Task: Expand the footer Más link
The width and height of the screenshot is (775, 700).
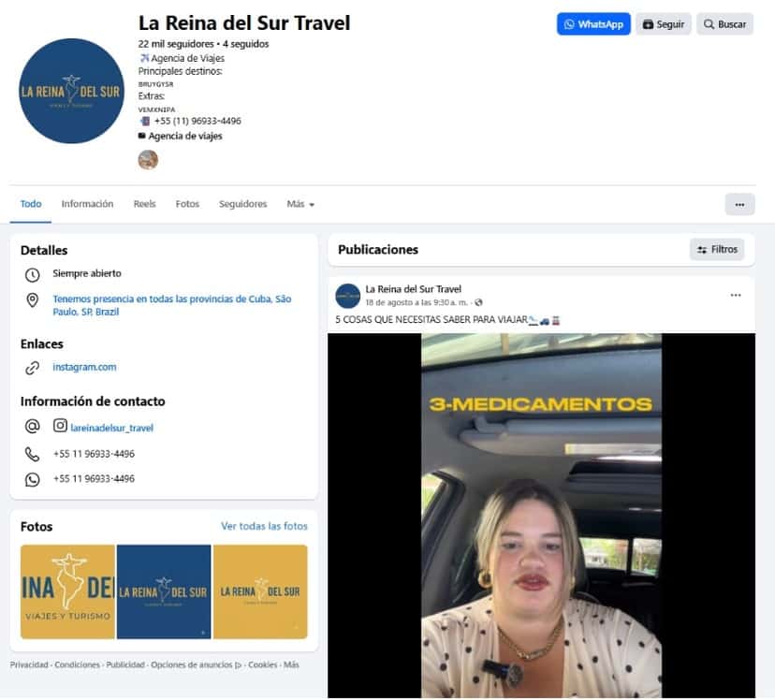Action: tap(292, 665)
